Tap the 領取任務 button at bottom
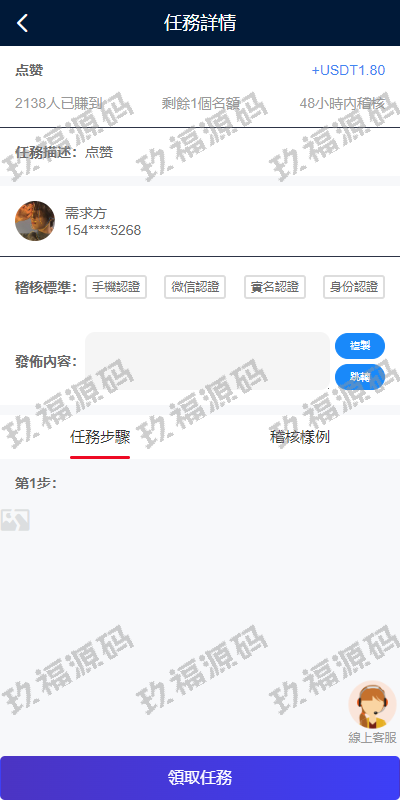This screenshot has height=800, width=400. [200, 778]
